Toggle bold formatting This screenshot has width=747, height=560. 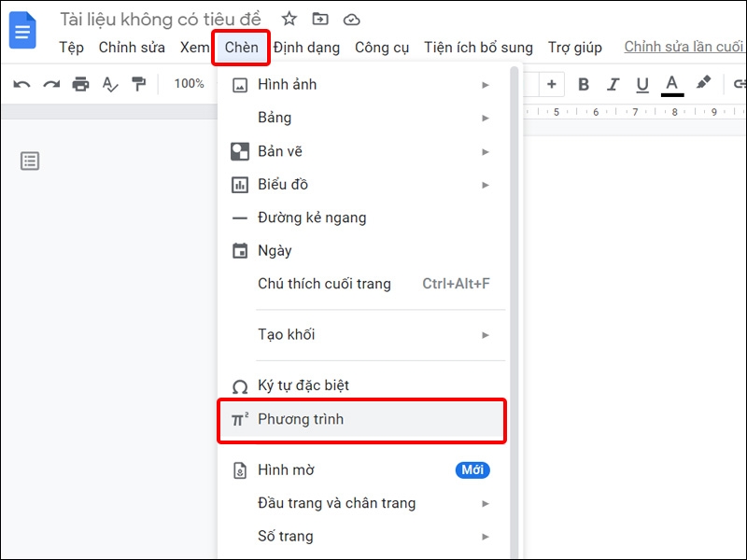point(583,84)
